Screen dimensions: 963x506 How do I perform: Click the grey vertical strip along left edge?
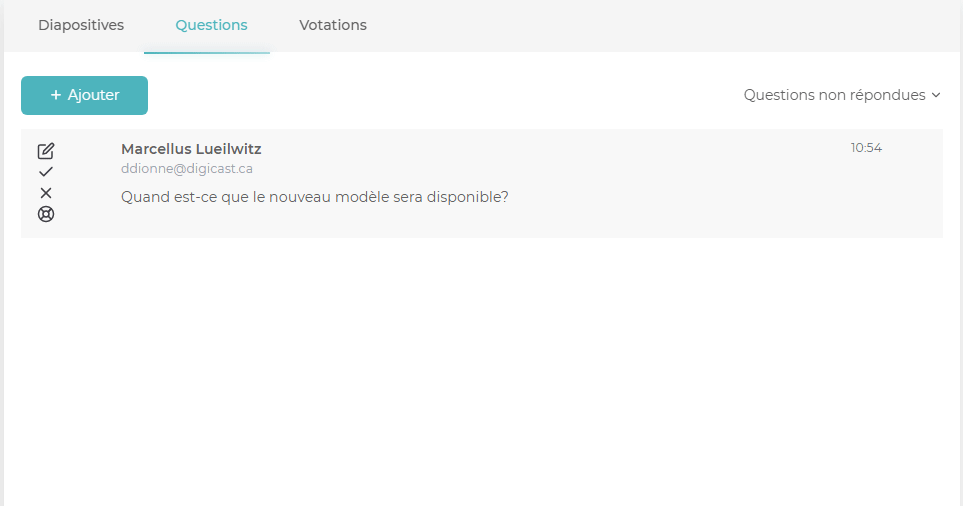(x=2, y=253)
